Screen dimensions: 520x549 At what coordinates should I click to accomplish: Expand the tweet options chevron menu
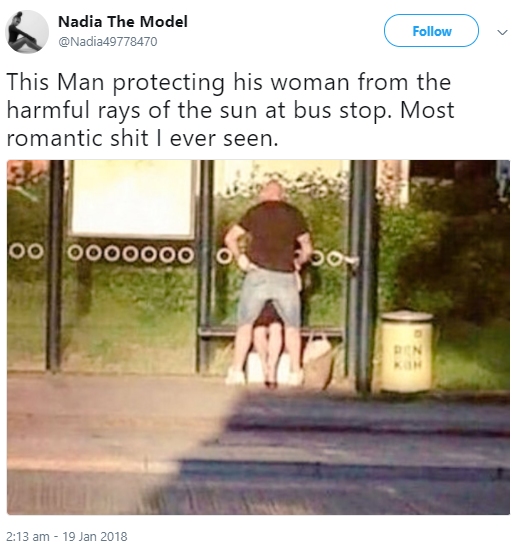point(502,32)
